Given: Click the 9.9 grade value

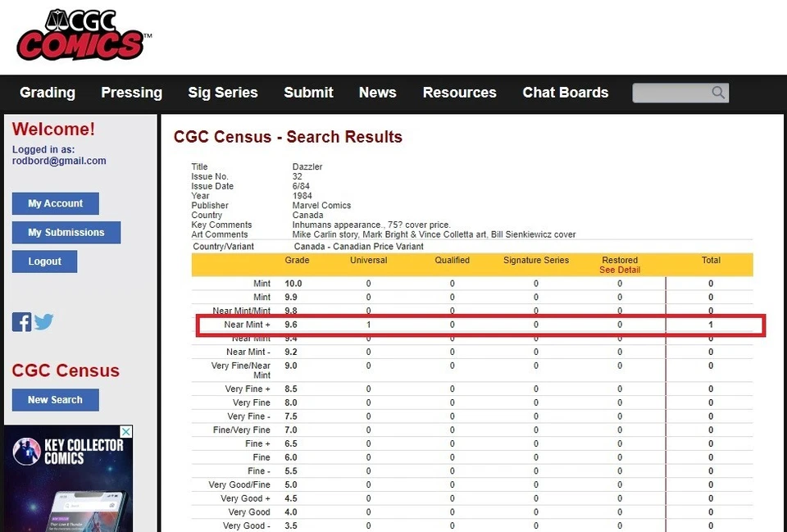Looking at the screenshot, I should pyautogui.click(x=291, y=297).
